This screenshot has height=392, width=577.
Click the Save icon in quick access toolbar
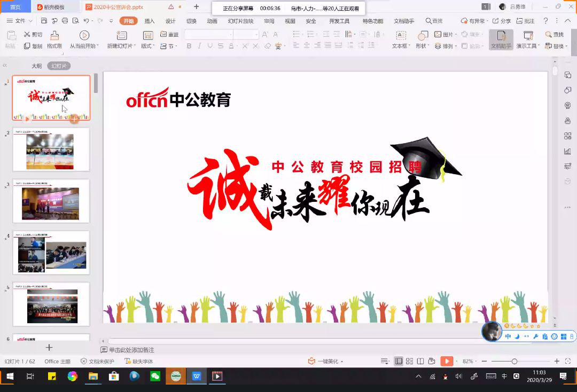click(44, 21)
